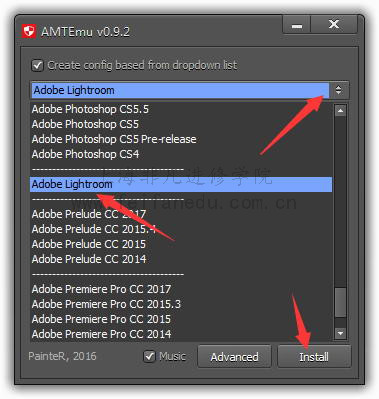The image size is (379, 399).
Task: Click the list scroll down arrow
Action: 340,333
